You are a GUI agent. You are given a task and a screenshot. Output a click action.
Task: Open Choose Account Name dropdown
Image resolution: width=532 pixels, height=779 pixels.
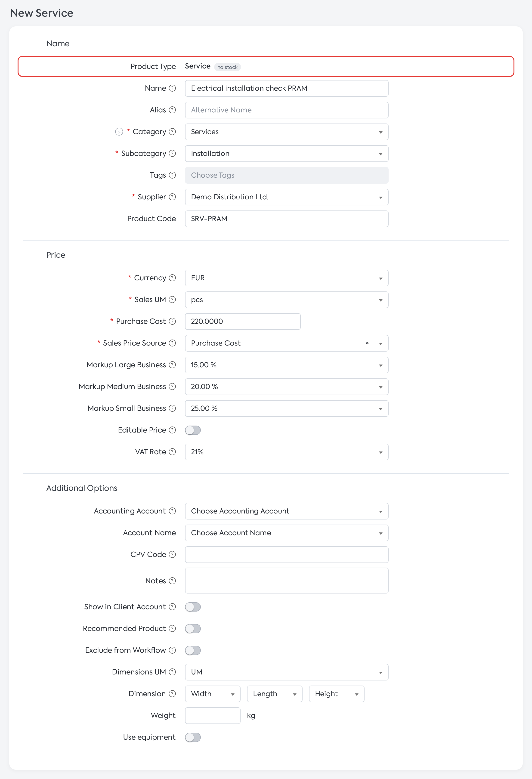click(x=287, y=533)
